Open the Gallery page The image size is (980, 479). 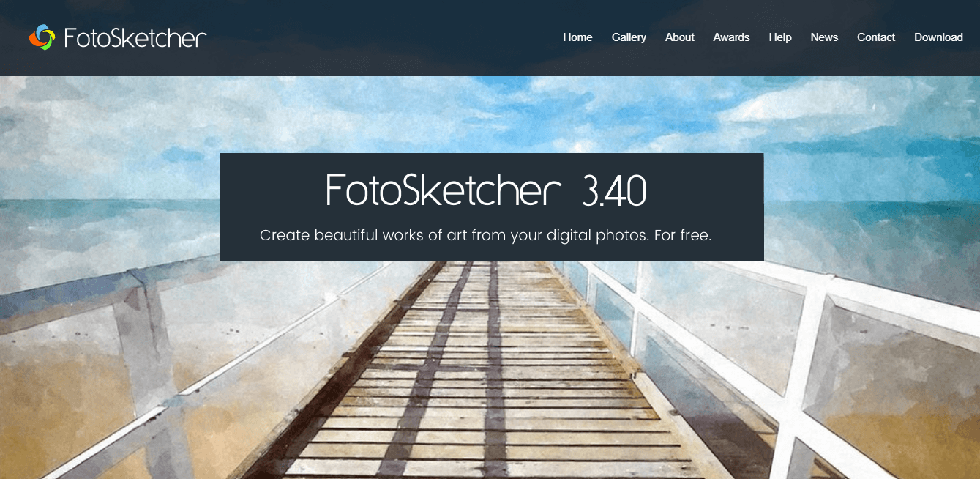click(x=629, y=37)
